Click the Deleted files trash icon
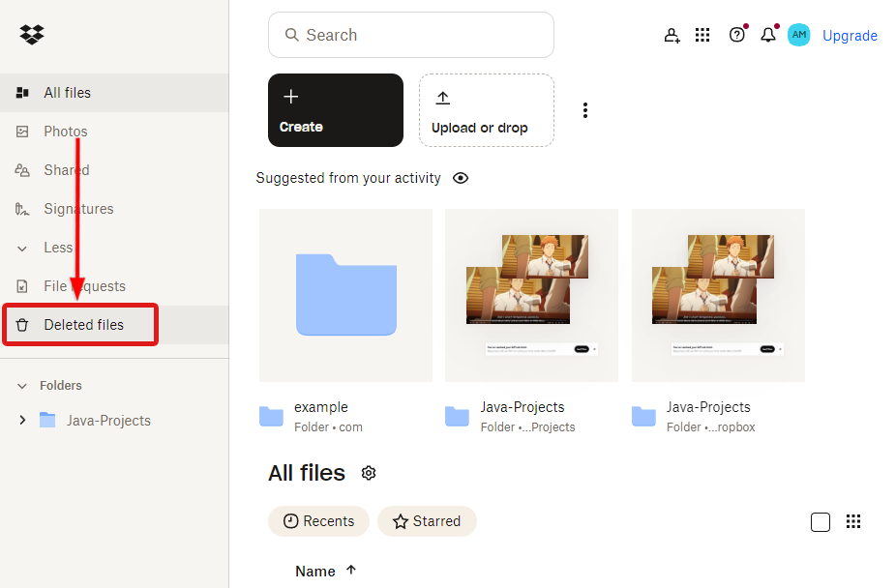The width and height of the screenshot is (896, 588). coord(22,325)
